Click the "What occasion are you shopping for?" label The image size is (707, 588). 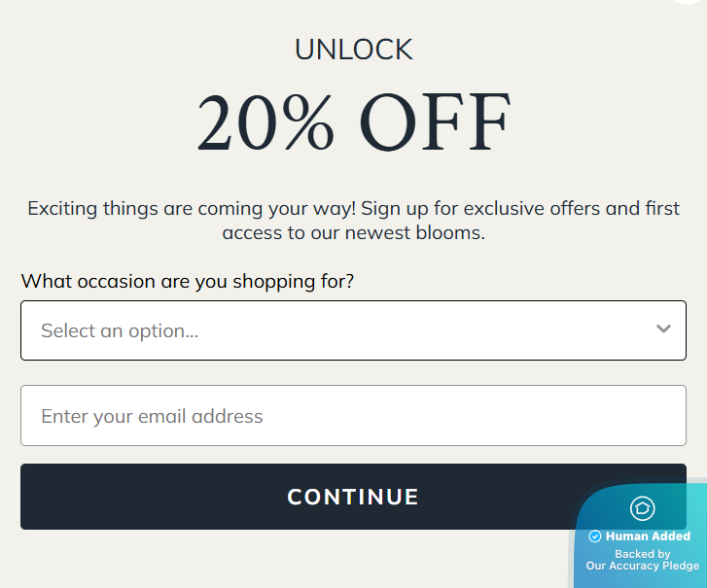188,282
